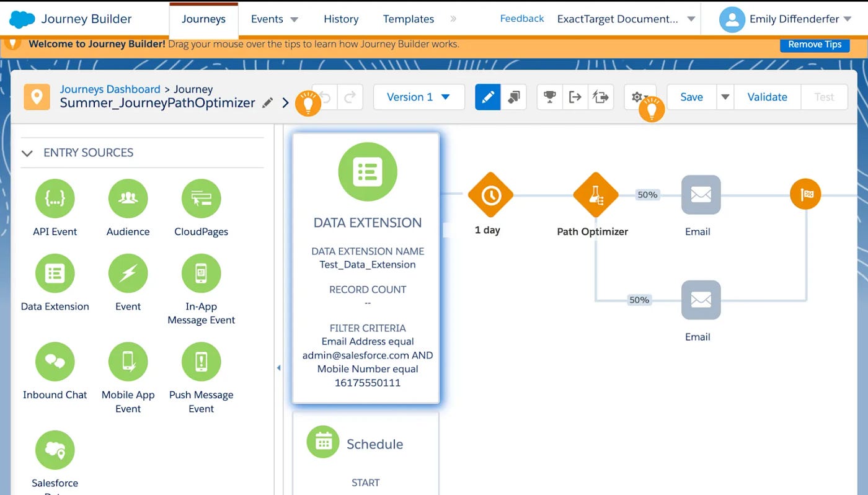Open the Email activity on the bottom branch

(701, 300)
